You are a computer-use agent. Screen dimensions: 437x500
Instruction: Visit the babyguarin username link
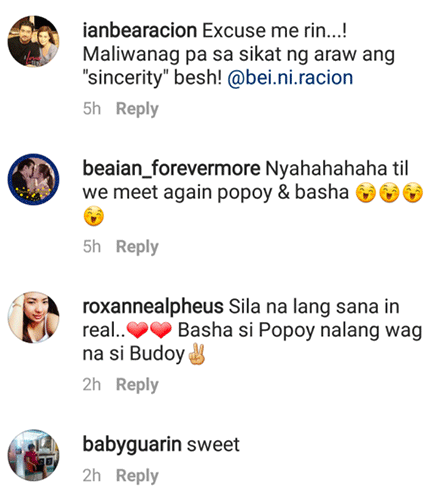tap(132, 445)
